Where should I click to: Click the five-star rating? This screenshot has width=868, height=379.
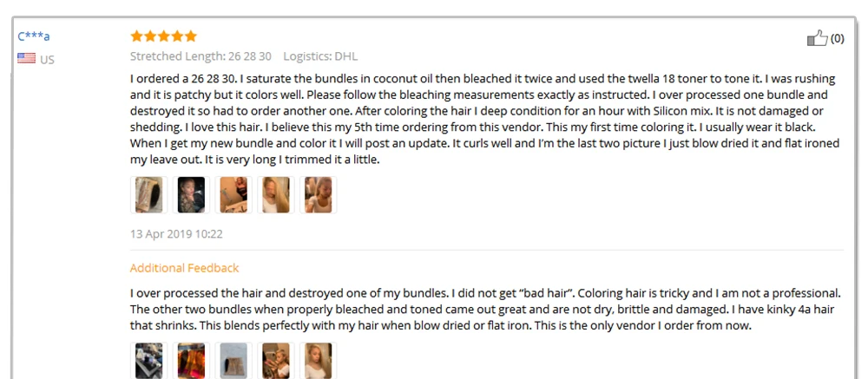coord(163,36)
